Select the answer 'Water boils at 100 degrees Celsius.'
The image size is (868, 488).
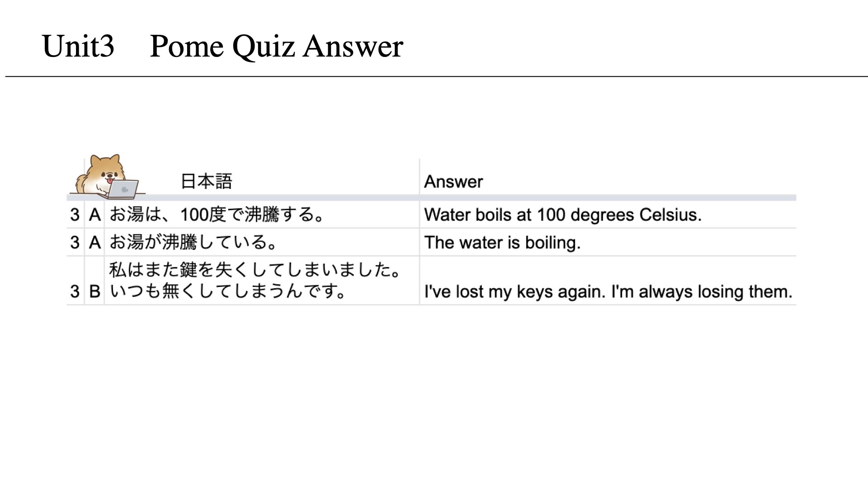coord(563,215)
